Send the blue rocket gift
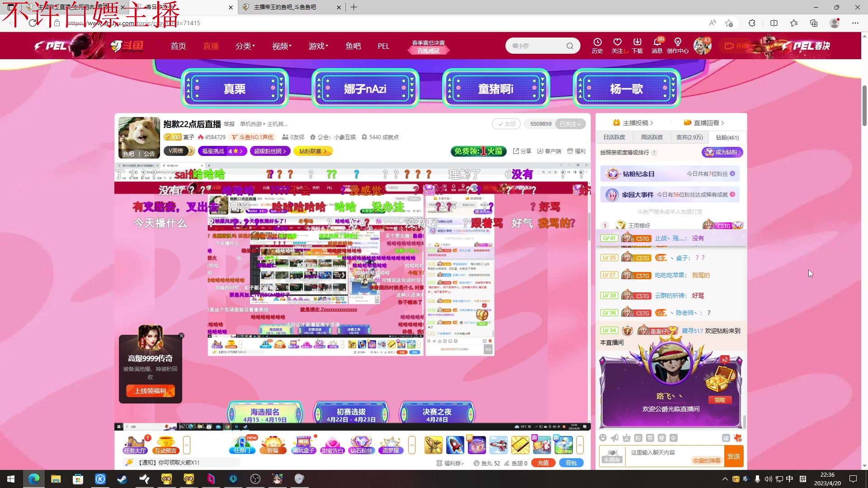 (455, 445)
